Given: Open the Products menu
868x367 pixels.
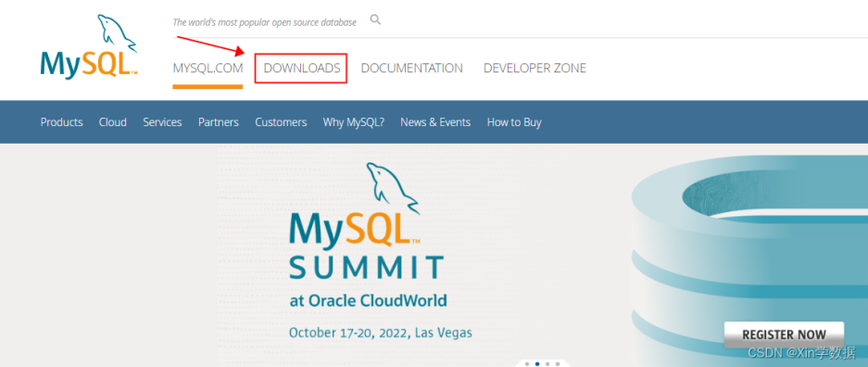Looking at the screenshot, I should [x=61, y=122].
